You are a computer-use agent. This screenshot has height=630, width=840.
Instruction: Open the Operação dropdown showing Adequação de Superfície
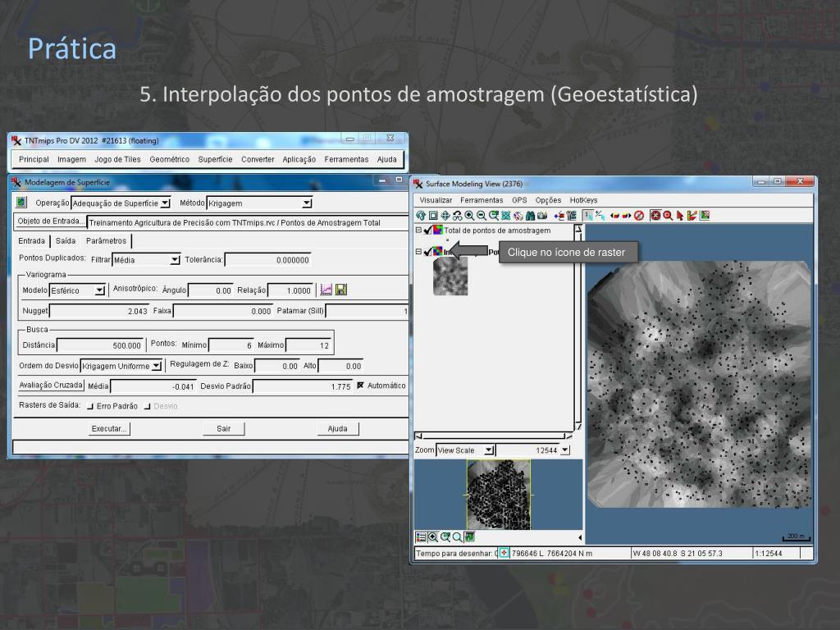tap(121, 203)
